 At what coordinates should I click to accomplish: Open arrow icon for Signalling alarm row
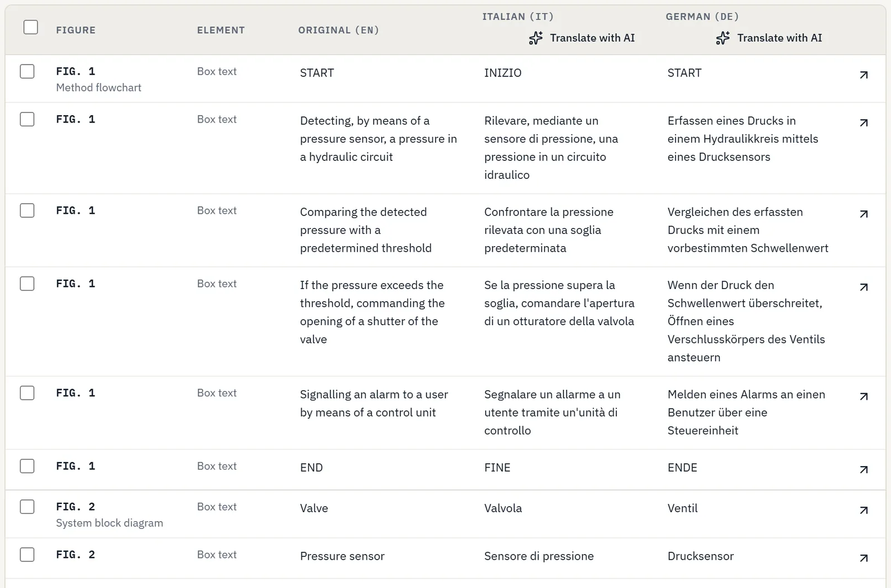864,396
